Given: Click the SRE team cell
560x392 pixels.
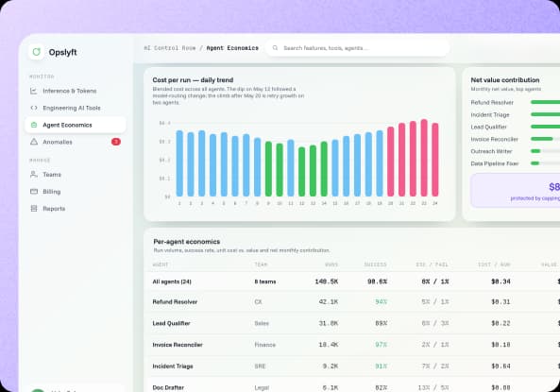Looking at the screenshot, I should [x=260, y=366].
